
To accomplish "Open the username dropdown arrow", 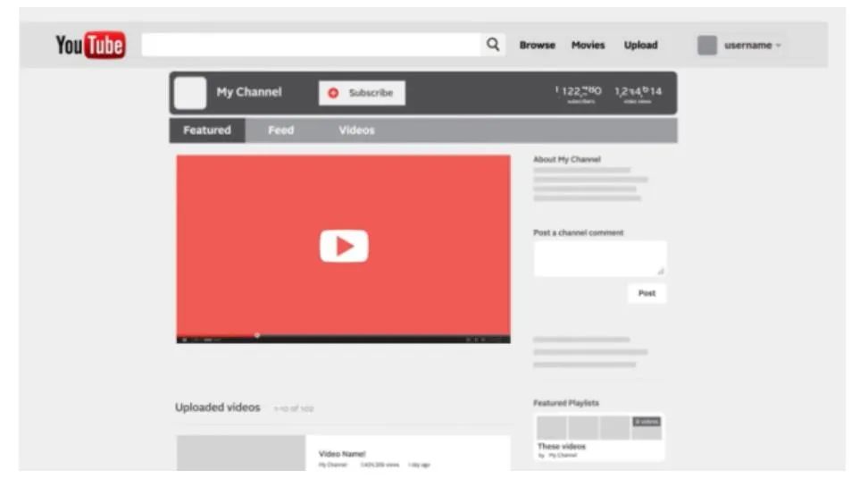I will (x=779, y=46).
